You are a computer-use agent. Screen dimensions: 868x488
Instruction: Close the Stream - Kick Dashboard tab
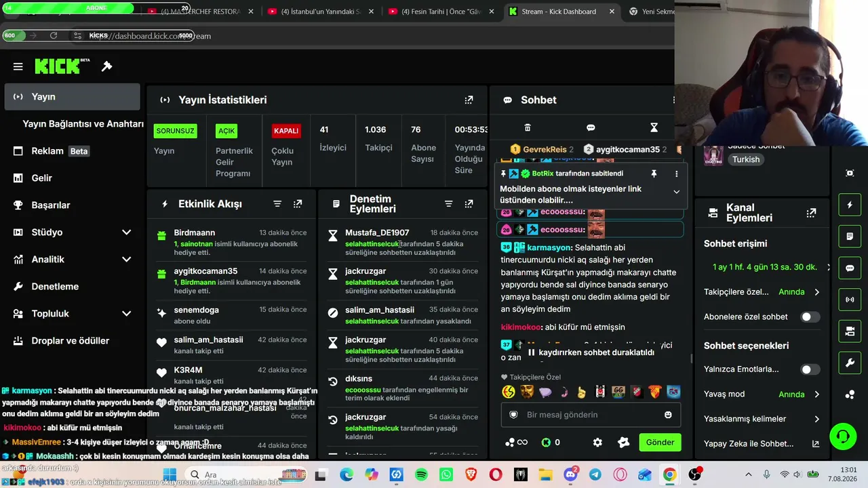point(612,12)
